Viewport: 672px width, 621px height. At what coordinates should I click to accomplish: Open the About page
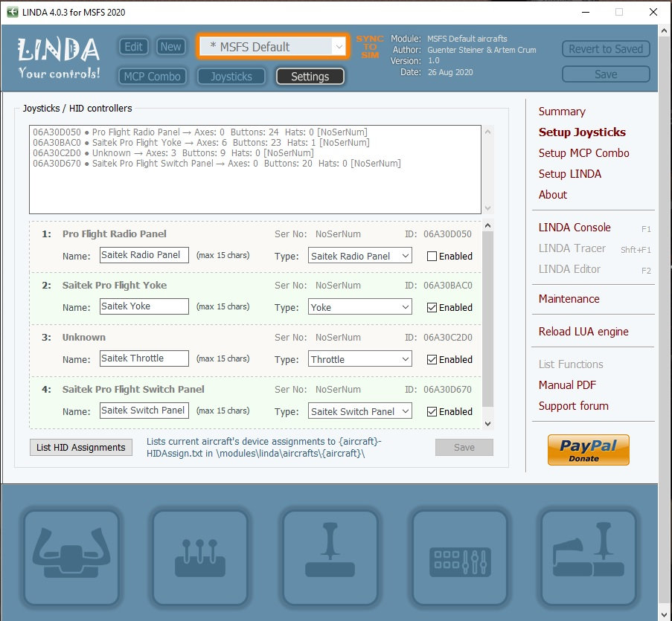click(552, 194)
